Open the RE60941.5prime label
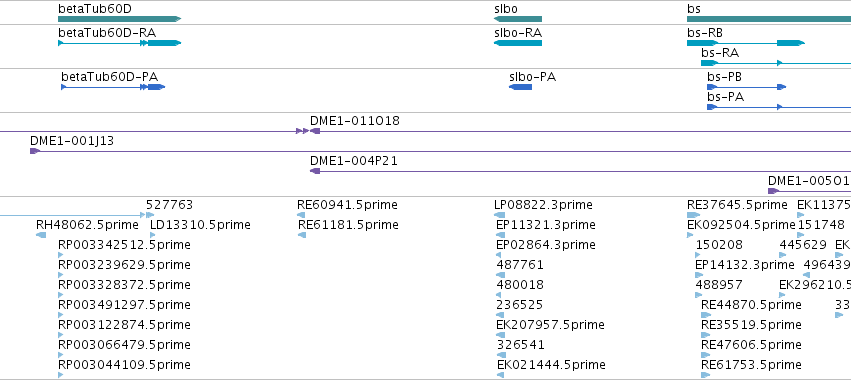The height and width of the screenshot is (380, 851). pyautogui.click(x=347, y=205)
